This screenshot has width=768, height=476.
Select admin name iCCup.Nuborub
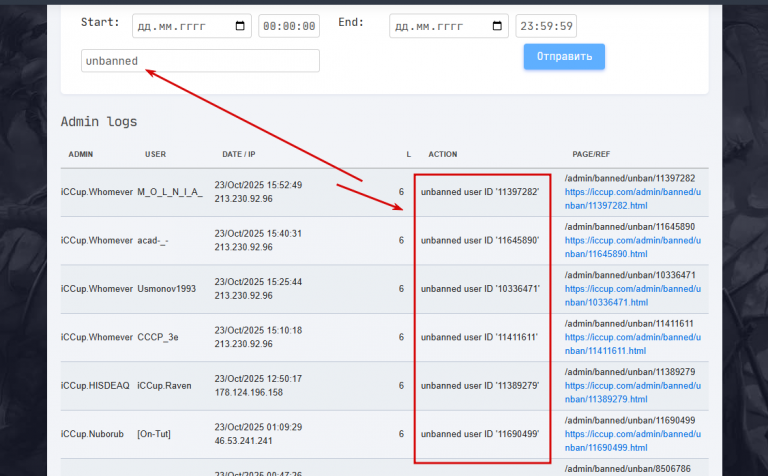(x=92, y=434)
